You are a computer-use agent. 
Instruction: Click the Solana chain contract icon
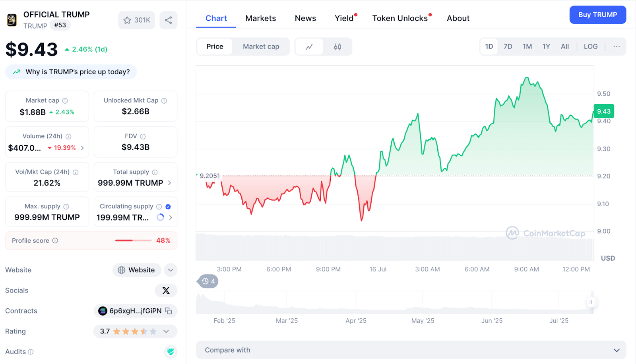(103, 311)
